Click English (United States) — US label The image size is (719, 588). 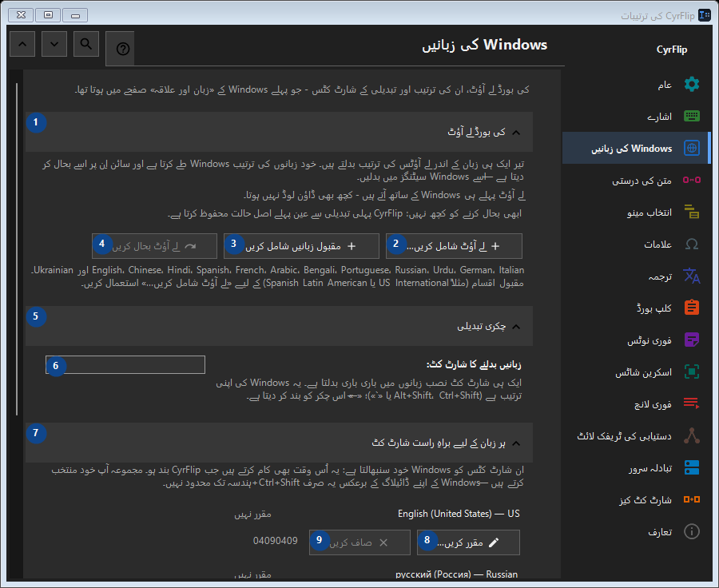pos(459,514)
